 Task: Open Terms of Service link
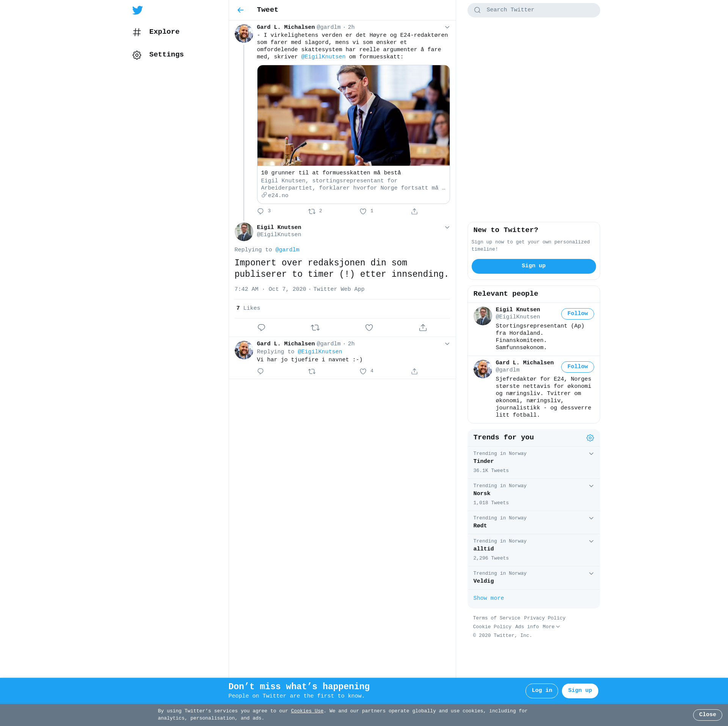pos(496,618)
